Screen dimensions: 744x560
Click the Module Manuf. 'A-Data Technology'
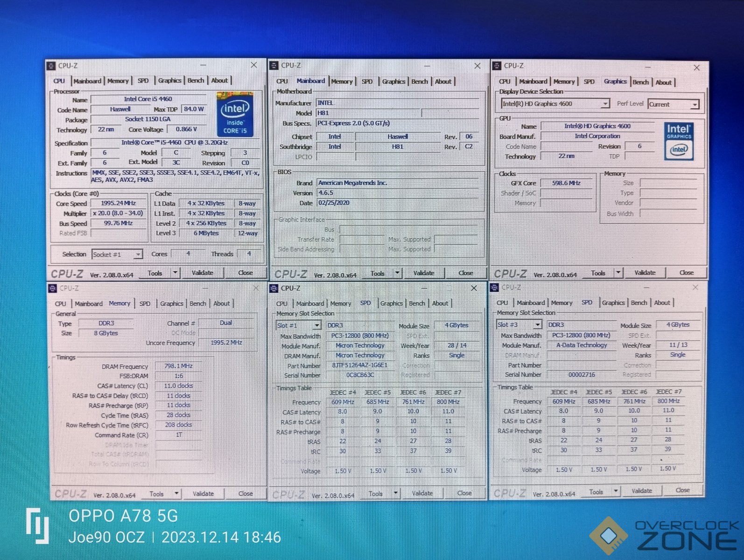(x=582, y=345)
